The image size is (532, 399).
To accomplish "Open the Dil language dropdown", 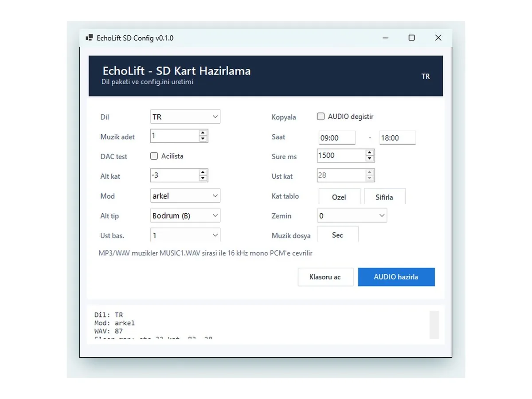I will click(x=185, y=117).
